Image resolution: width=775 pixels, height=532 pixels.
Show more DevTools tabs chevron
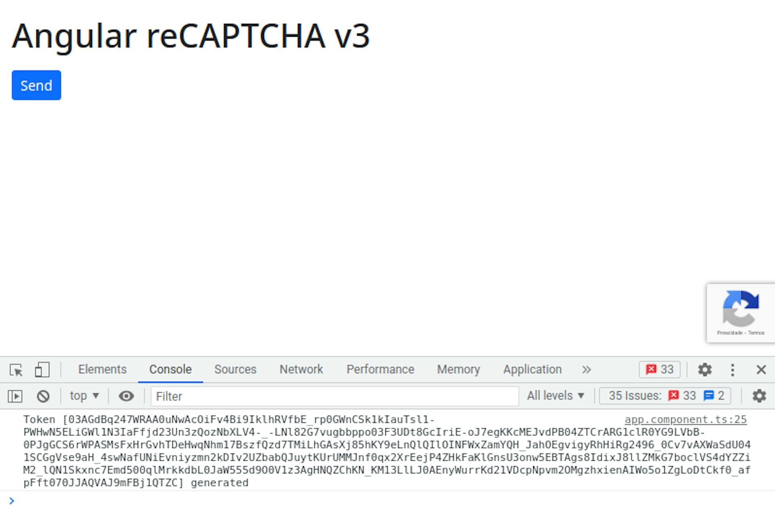pos(586,370)
